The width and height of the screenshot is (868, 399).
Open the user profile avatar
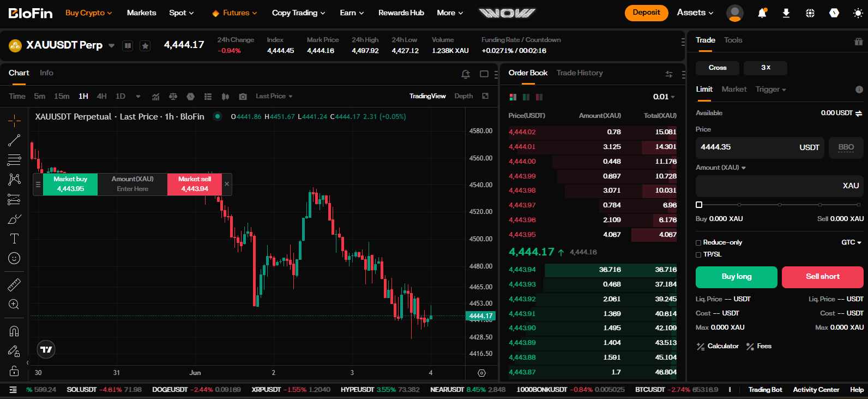735,13
